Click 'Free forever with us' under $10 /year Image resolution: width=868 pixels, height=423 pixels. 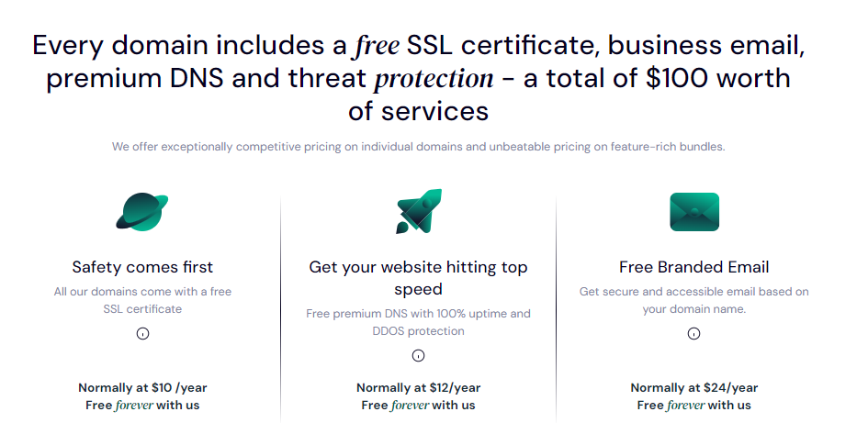click(x=142, y=406)
